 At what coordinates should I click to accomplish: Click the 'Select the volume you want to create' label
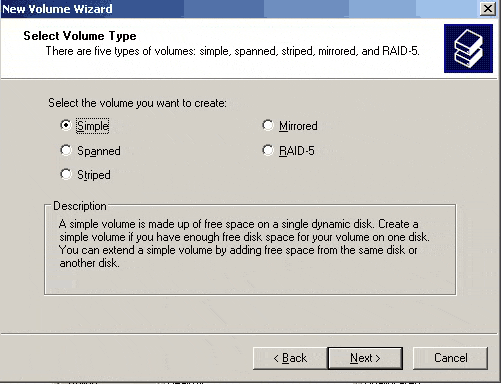click(137, 103)
